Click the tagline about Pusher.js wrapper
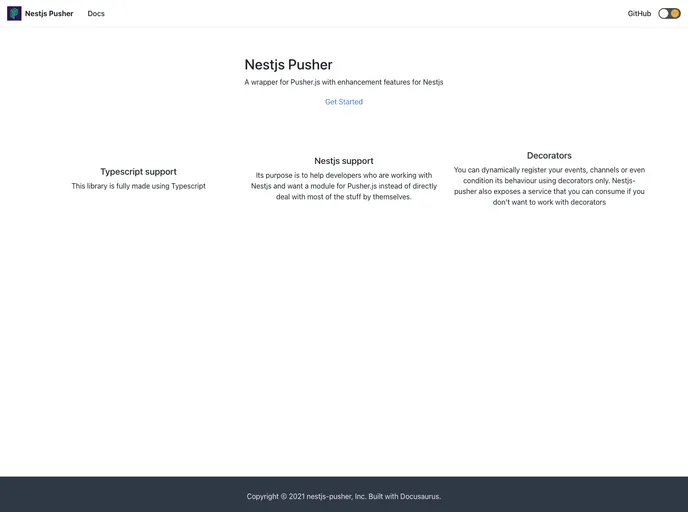 click(x=344, y=82)
